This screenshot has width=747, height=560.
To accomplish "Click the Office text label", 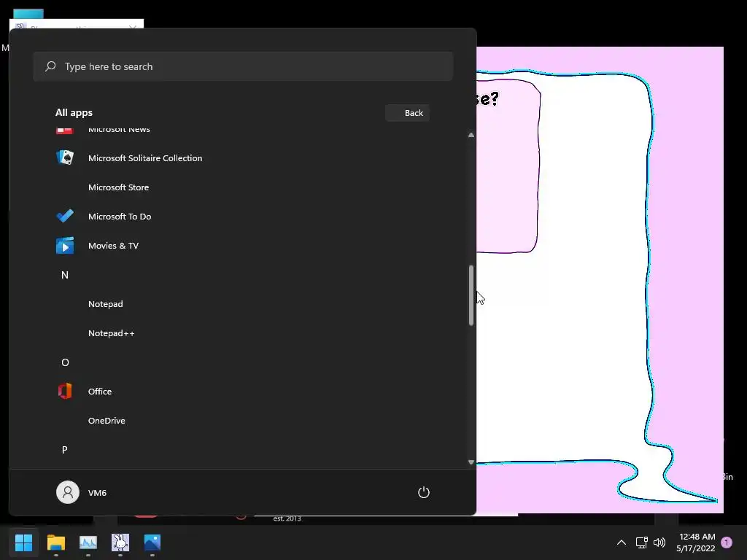I will [99, 392].
